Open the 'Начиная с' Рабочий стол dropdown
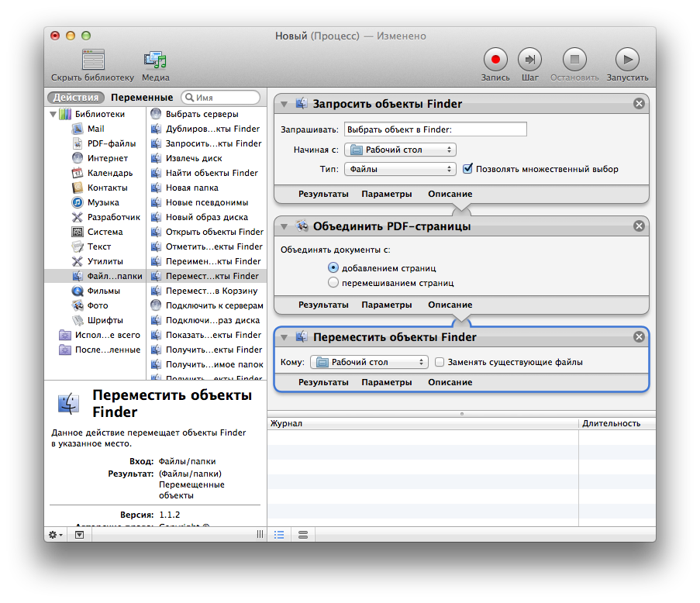 tap(400, 150)
